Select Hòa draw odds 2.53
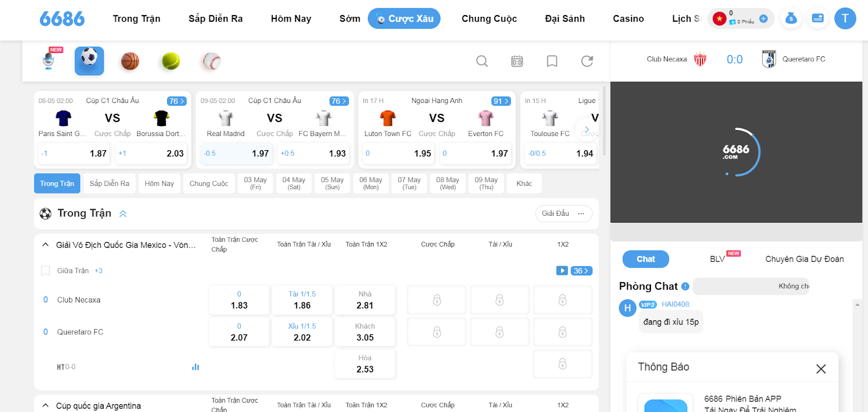This screenshot has height=412, width=868. [x=365, y=364]
